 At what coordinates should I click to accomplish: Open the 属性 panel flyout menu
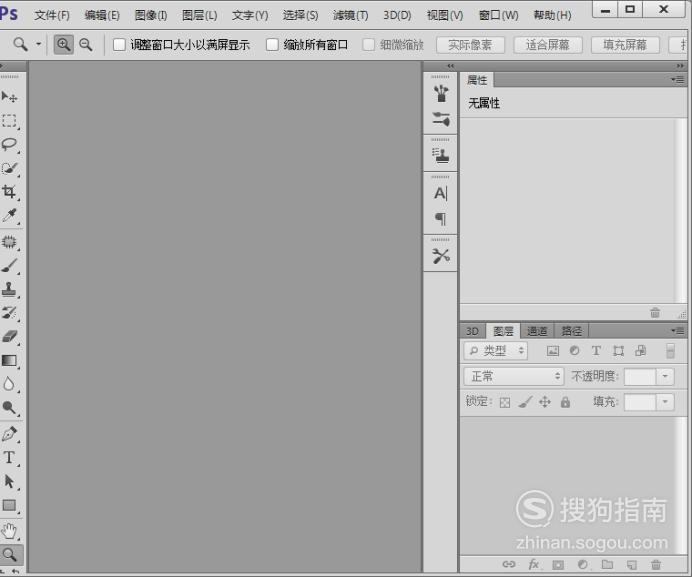click(677, 80)
